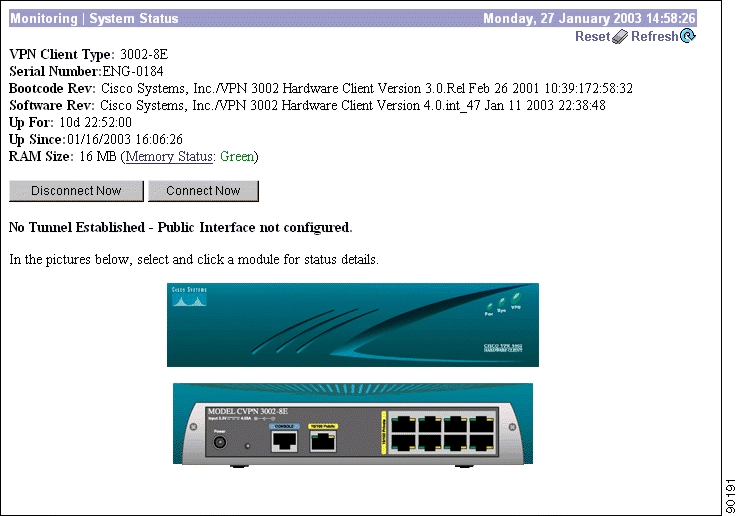Click the Monitoring | System Status title

pos(94,19)
